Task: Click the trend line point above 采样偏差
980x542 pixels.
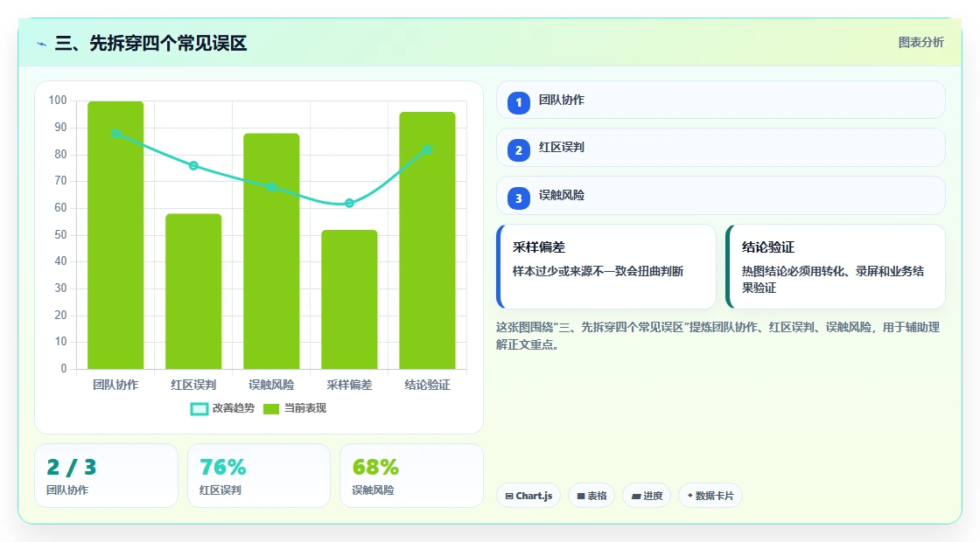Action: tap(349, 203)
